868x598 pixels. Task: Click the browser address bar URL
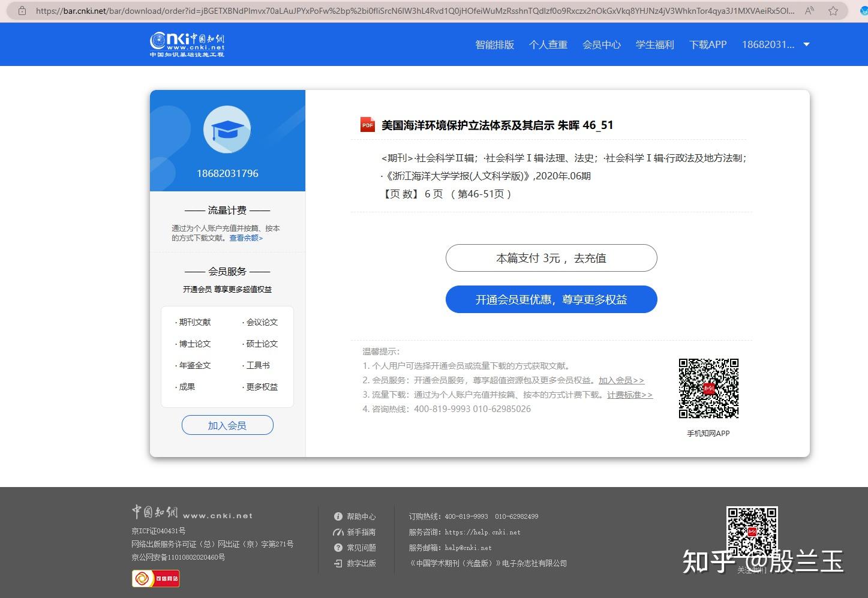[415, 11]
